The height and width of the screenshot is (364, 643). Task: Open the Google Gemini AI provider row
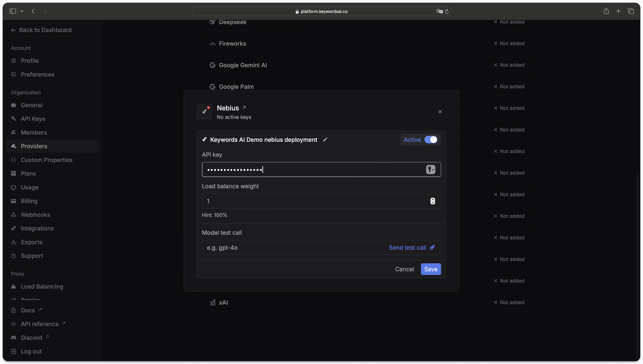368,65
